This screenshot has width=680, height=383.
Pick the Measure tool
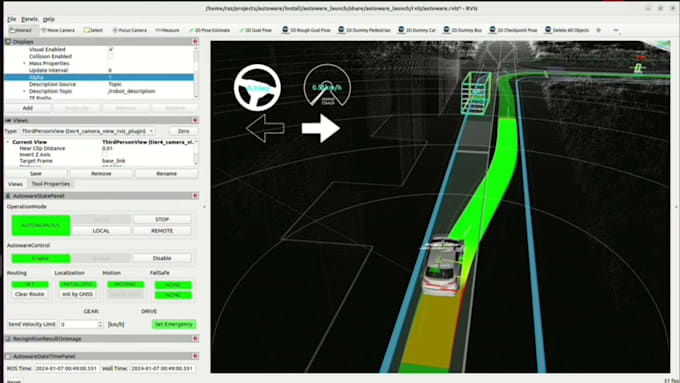tap(167, 30)
